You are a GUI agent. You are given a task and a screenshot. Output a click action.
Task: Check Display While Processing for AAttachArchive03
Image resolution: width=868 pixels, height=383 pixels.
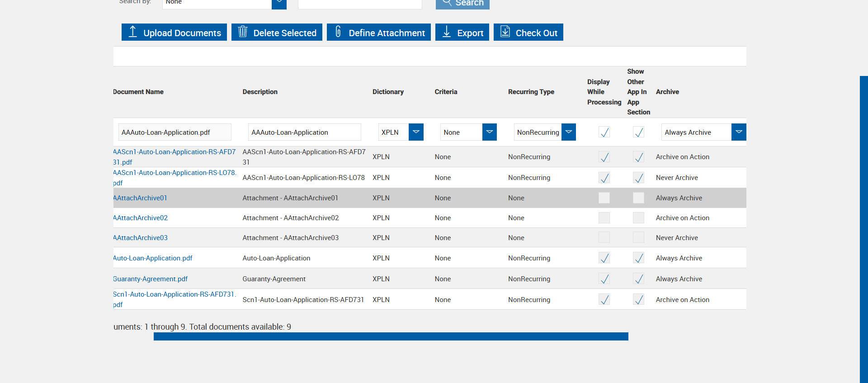(604, 237)
